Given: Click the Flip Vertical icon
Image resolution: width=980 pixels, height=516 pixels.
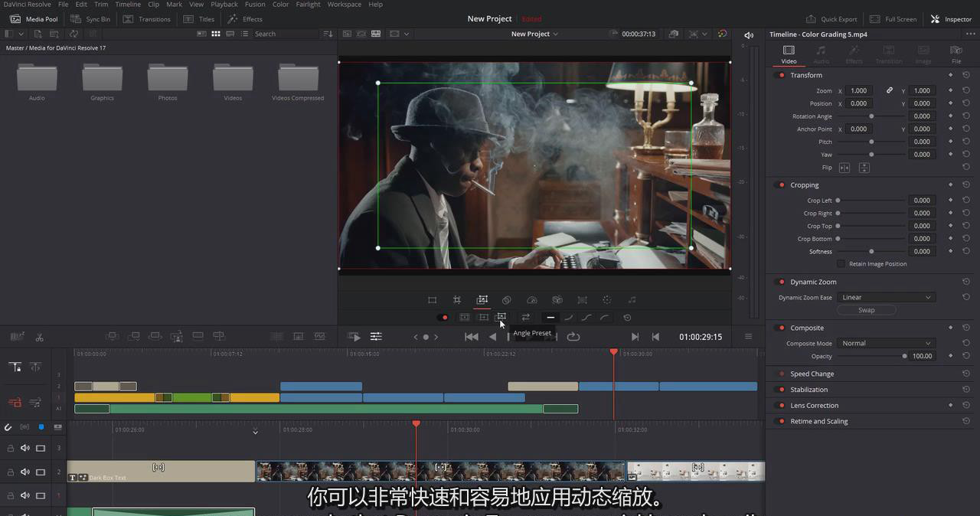Looking at the screenshot, I should click(864, 168).
